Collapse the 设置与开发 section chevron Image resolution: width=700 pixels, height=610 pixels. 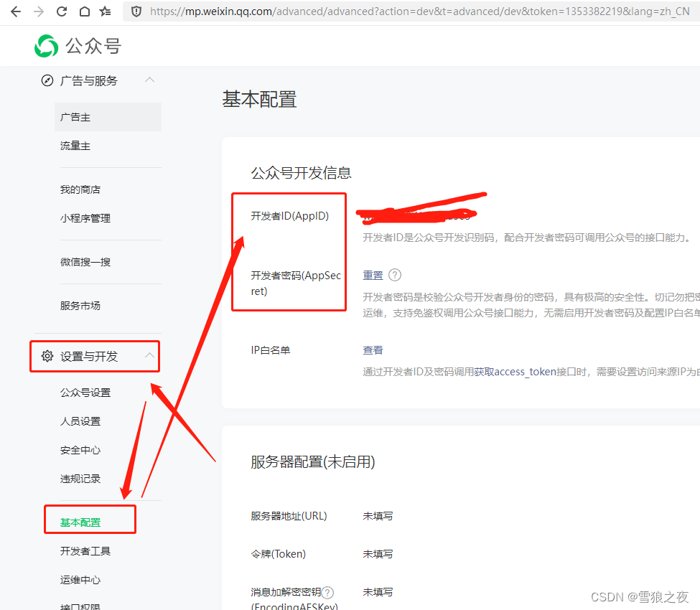coord(149,356)
